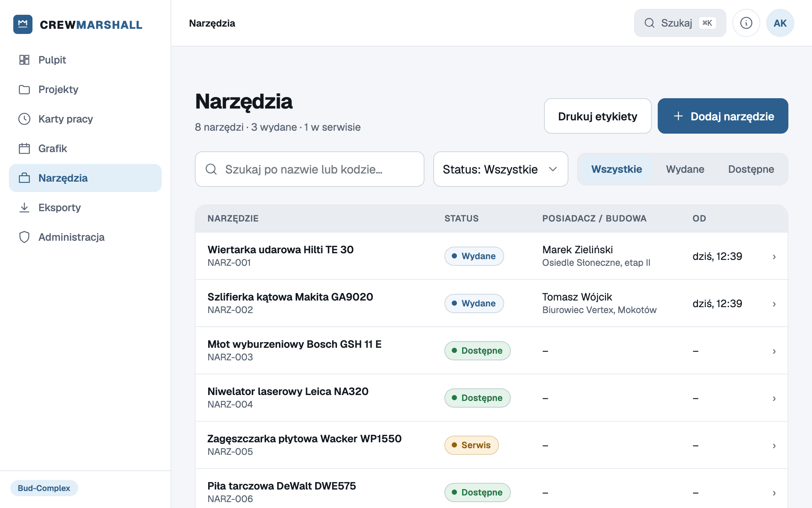Open Pulpit dashboard icon in sidebar
Screen dimensions: 812x508
[24, 60]
